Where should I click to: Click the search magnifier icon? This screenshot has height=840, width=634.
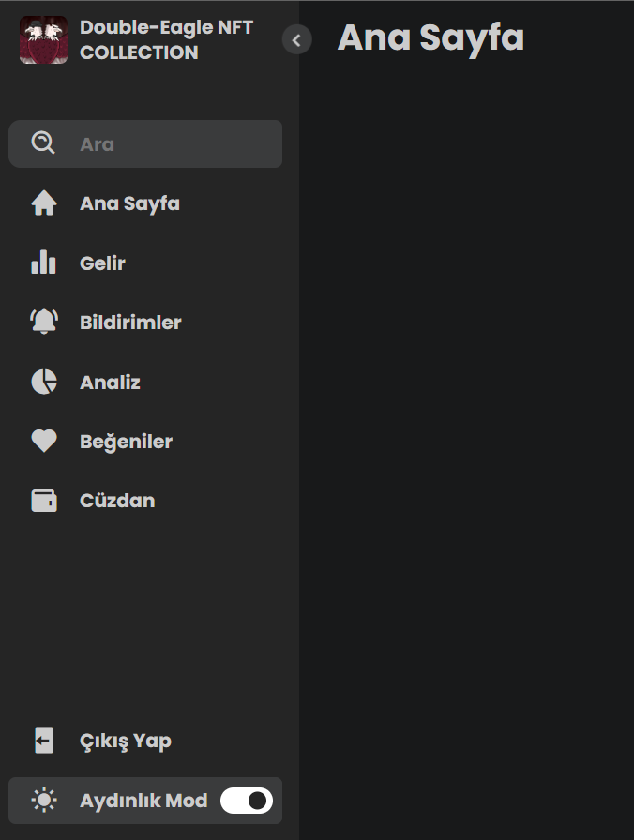click(42, 143)
